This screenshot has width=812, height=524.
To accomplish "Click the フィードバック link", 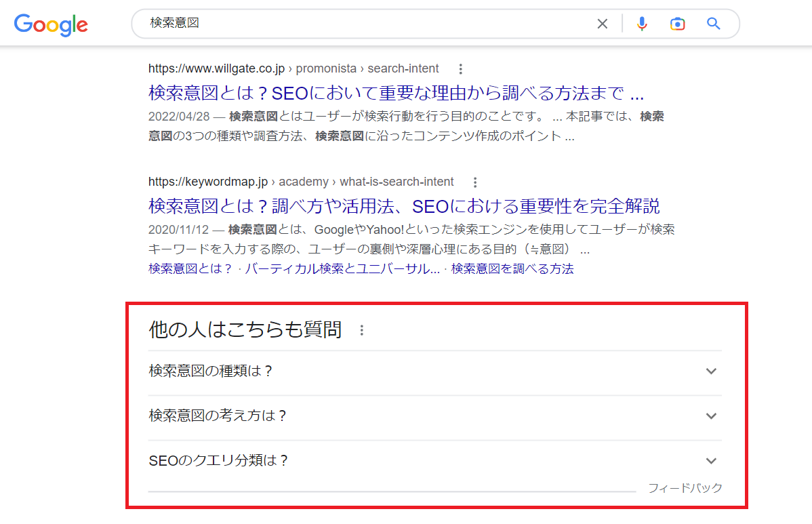I will pos(685,488).
